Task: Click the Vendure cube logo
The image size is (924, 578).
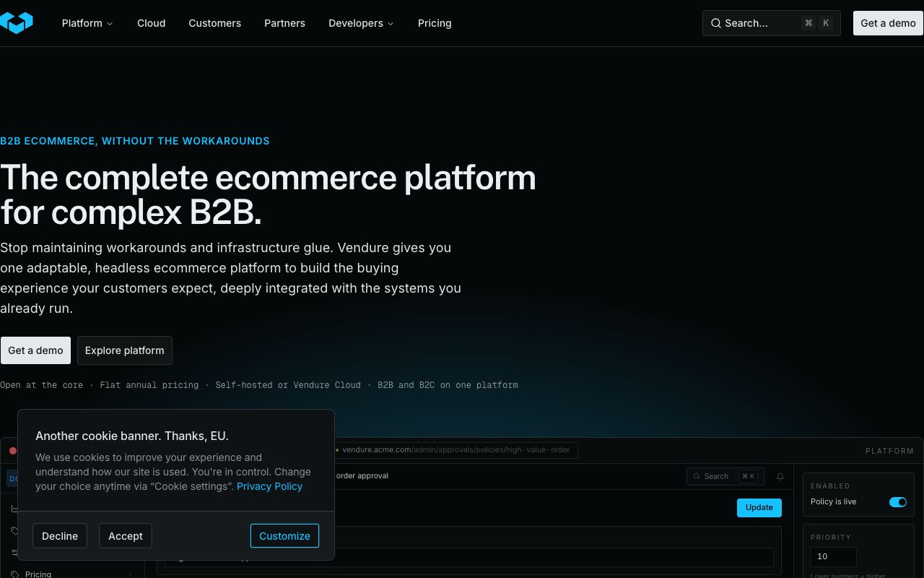Action: [x=16, y=23]
